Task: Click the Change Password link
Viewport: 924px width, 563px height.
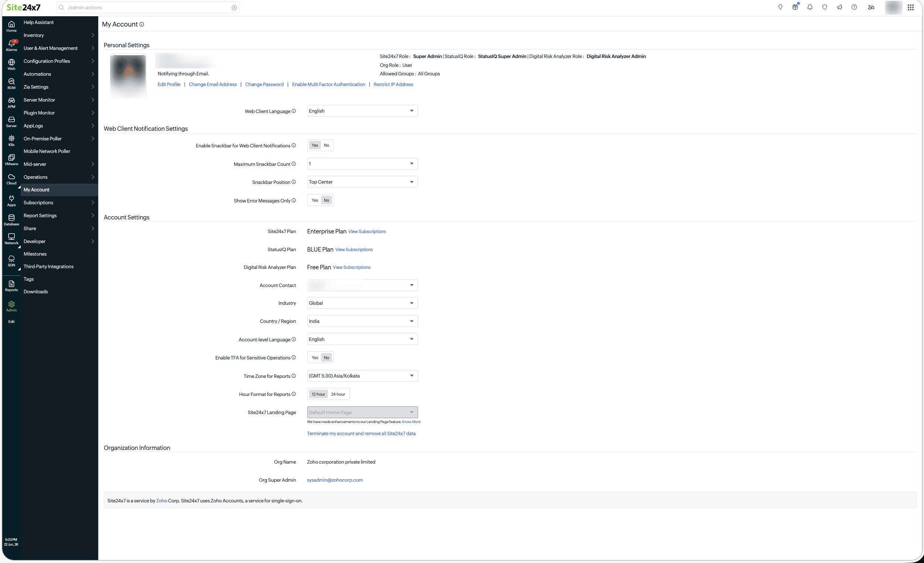Action: 264,84
